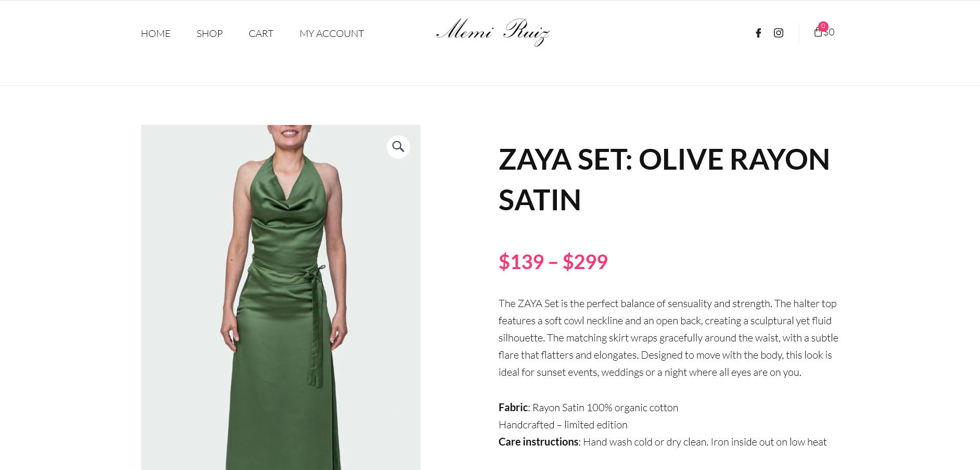This screenshot has width=980, height=470.
Task: Click the ZAYA Set description paragraph
Action: tap(668, 338)
